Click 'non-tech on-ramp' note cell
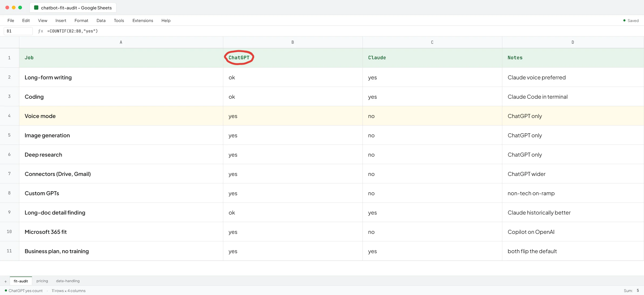The image size is (644, 295). [573, 193]
